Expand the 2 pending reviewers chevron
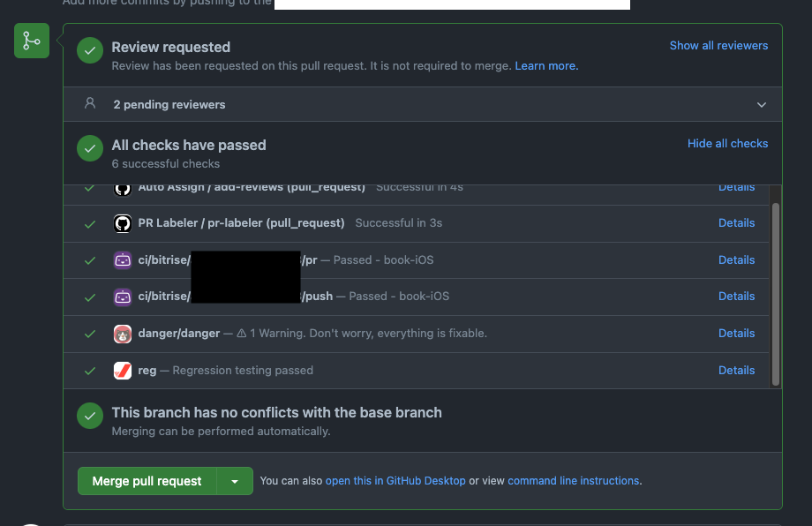 point(761,104)
